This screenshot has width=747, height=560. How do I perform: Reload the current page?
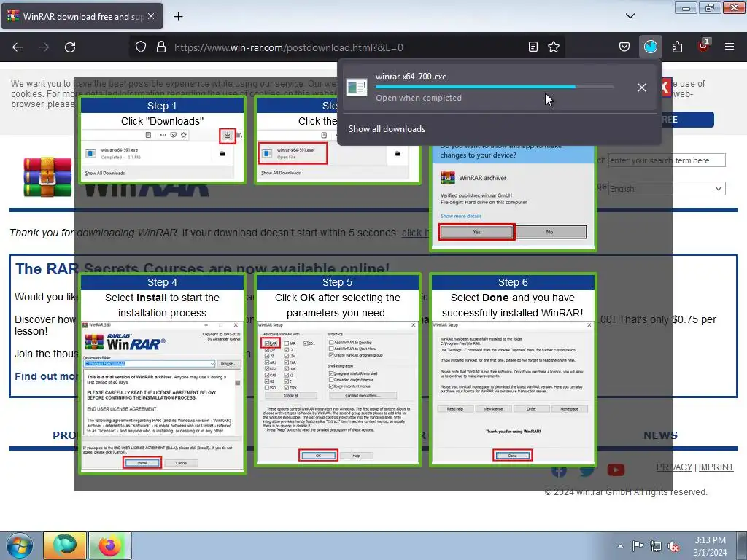tap(70, 47)
